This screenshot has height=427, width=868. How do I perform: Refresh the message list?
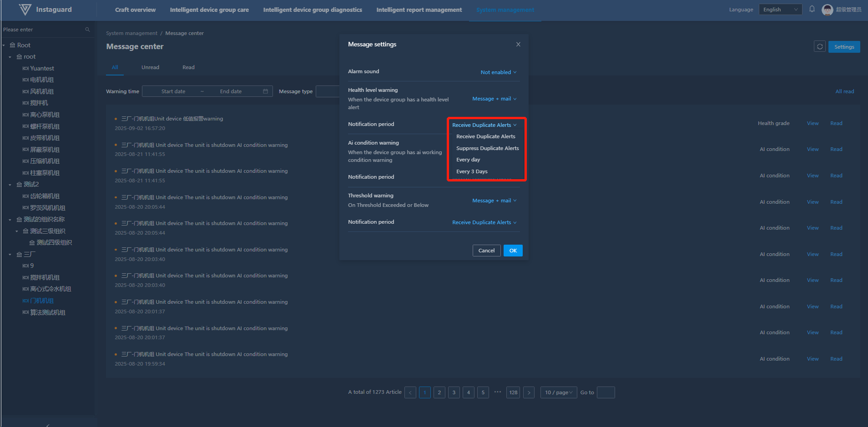coord(820,46)
